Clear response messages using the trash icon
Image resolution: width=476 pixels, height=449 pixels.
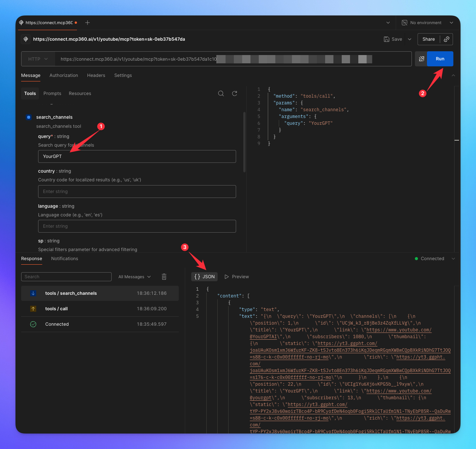tap(164, 276)
